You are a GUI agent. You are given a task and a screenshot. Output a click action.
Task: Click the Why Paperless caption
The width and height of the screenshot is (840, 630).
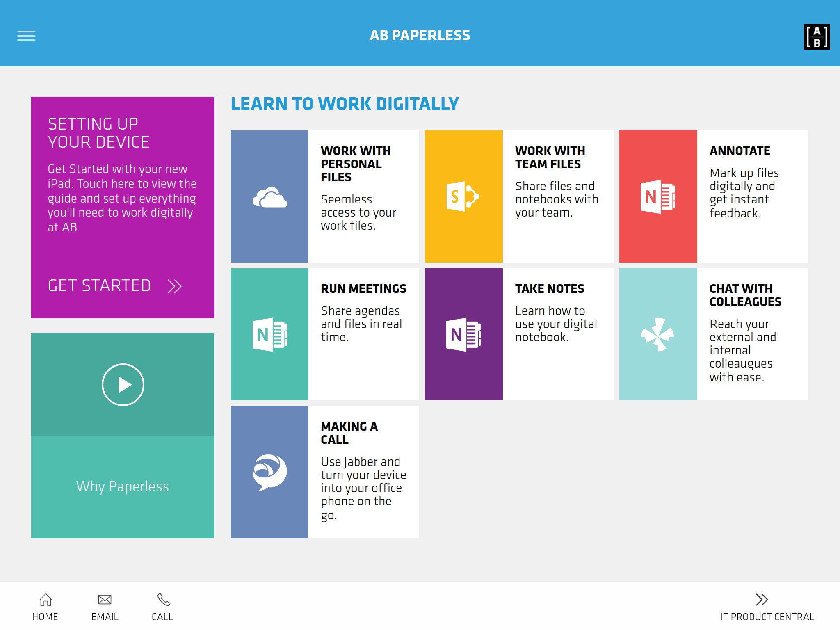tap(123, 486)
